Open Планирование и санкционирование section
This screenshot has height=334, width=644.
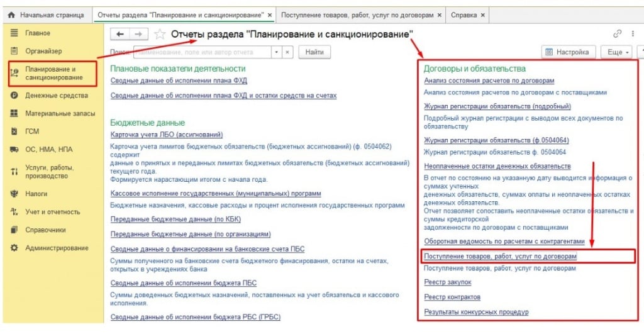[x=53, y=74]
